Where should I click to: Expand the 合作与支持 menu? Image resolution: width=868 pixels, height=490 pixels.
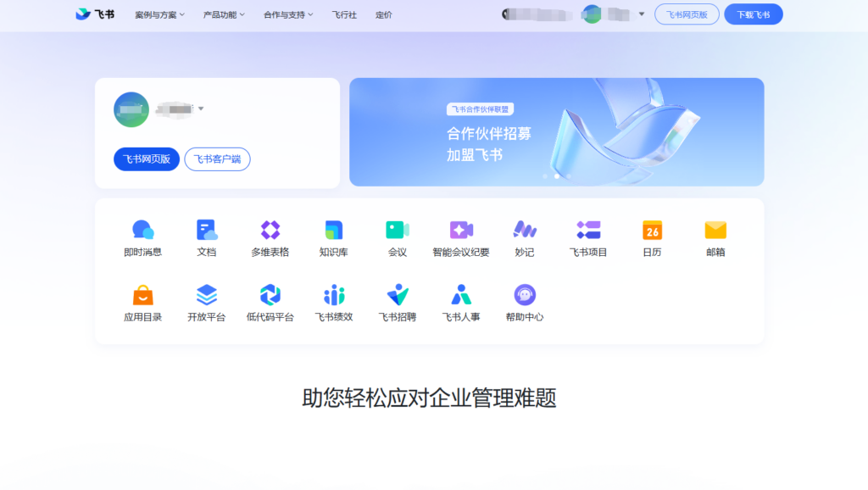coord(288,15)
